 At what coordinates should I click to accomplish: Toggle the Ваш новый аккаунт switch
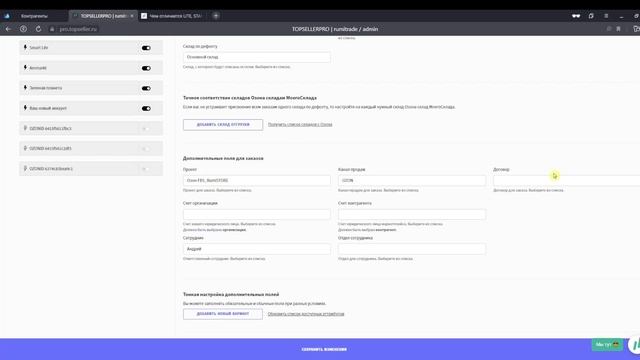146,109
